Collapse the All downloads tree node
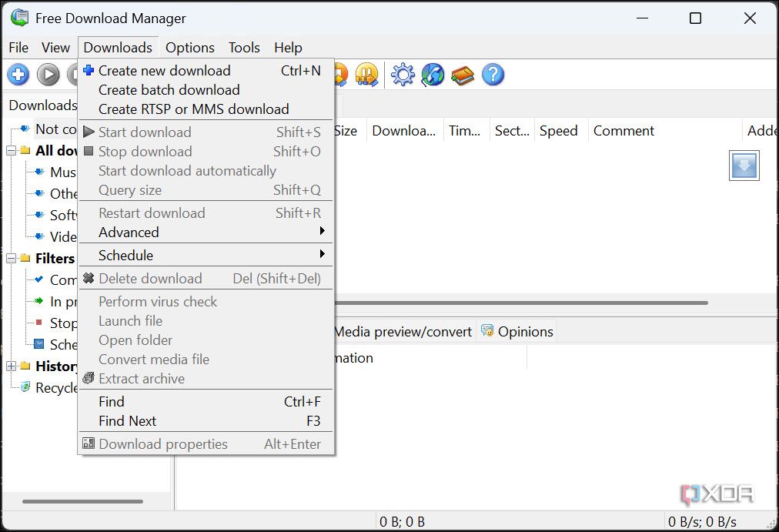The height and width of the screenshot is (532, 779). click(x=11, y=150)
